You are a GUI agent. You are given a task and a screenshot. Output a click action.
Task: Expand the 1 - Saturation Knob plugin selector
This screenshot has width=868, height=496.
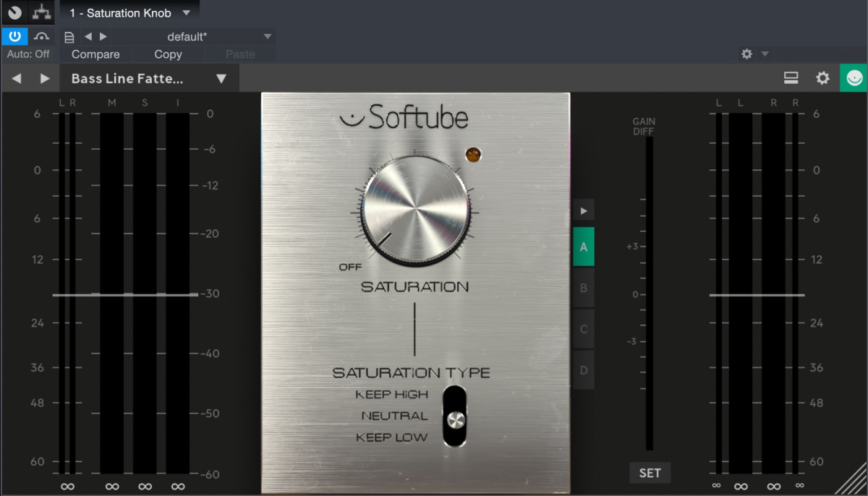point(130,13)
